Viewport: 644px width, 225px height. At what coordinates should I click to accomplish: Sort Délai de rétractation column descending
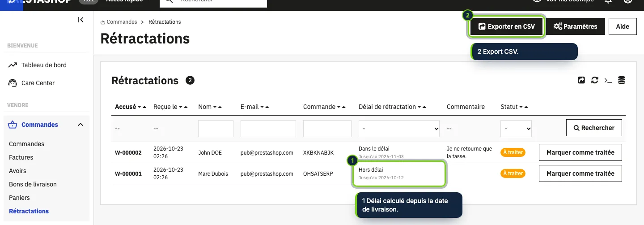pyautogui.click(x=419, y=107)
